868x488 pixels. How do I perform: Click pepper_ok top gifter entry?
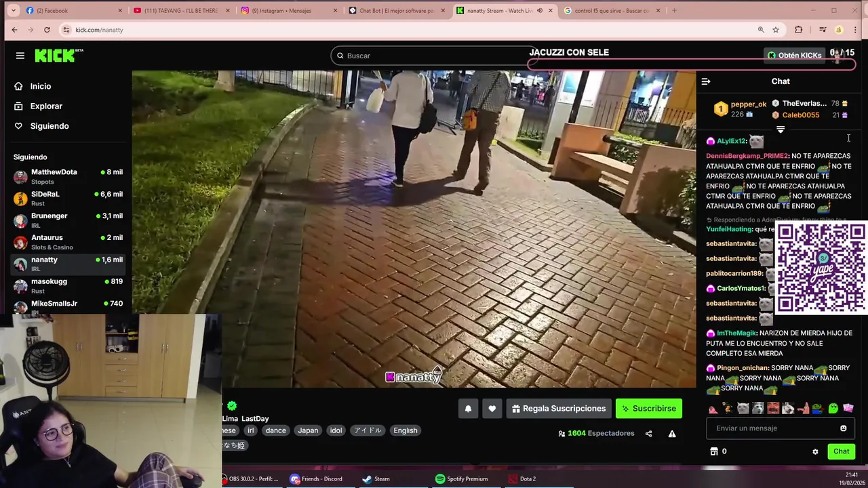point(741,109)
